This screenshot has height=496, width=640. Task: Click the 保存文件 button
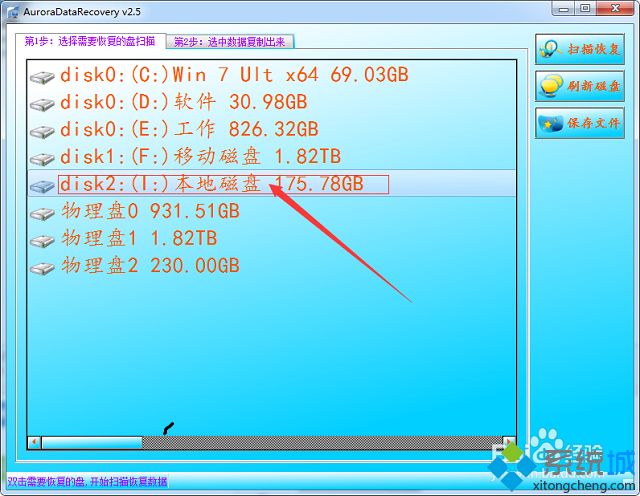point(580,123)
